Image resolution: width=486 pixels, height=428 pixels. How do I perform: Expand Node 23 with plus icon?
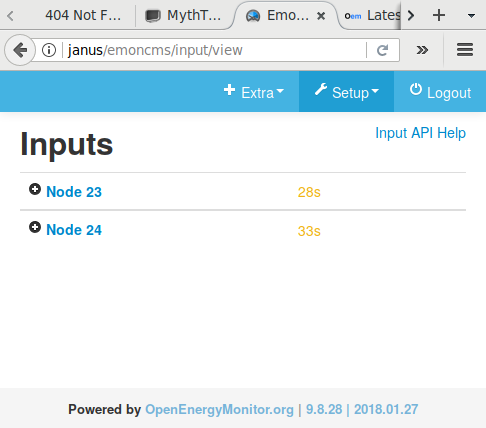point(35,189)
